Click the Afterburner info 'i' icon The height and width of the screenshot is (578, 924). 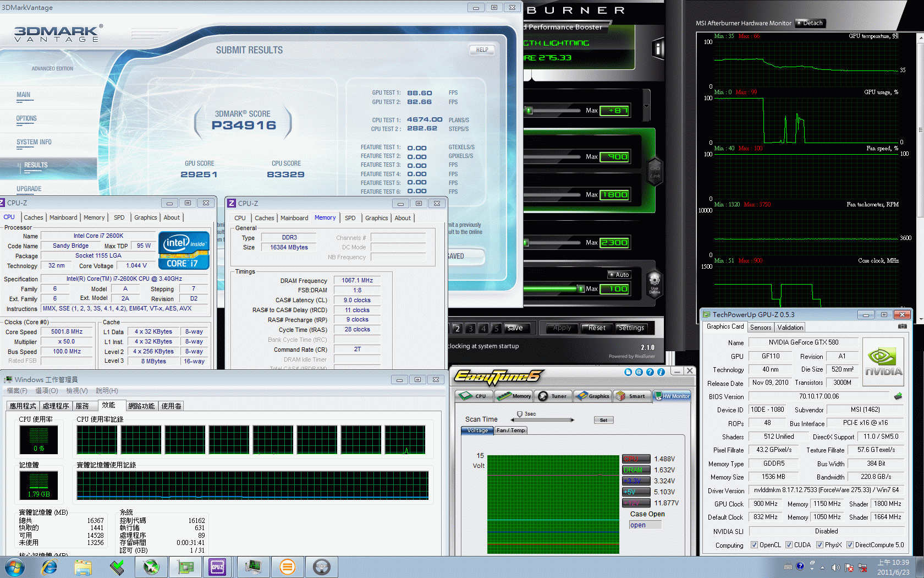[x=658, y=48]
